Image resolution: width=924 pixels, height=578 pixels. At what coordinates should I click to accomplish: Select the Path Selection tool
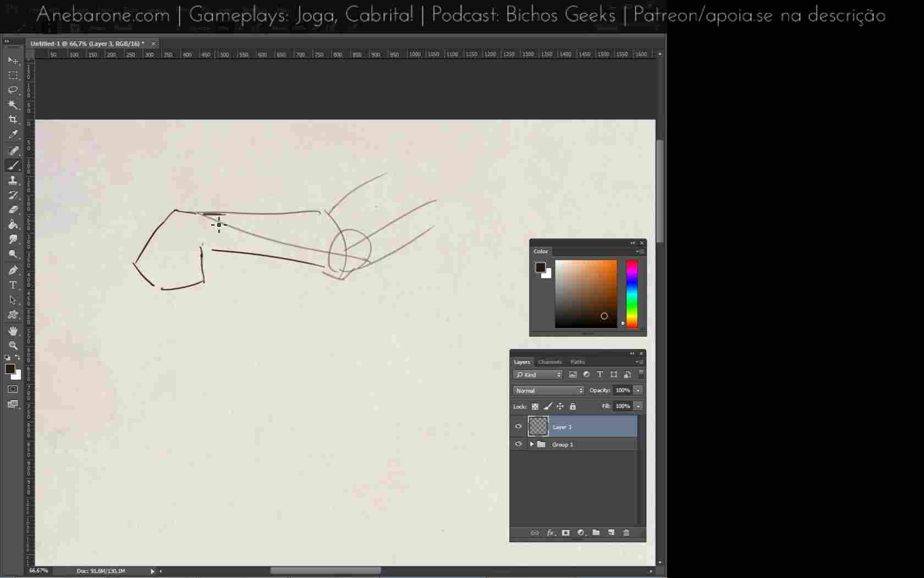[x=13, y=300]
